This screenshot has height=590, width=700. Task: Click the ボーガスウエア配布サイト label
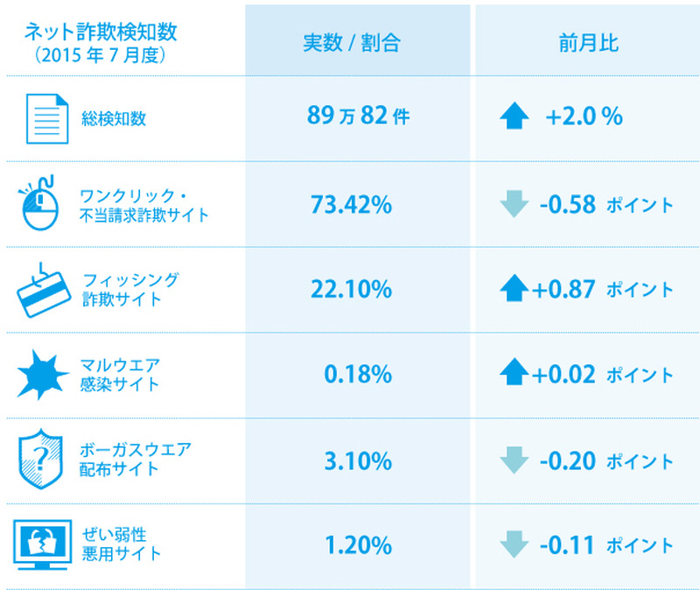pos(135,460)
